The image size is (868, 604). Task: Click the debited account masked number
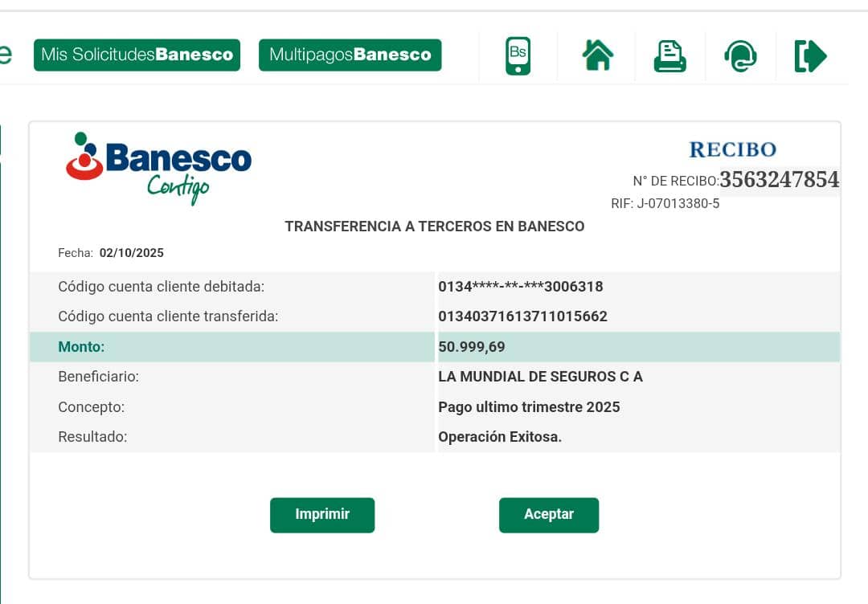pos(520,287)
